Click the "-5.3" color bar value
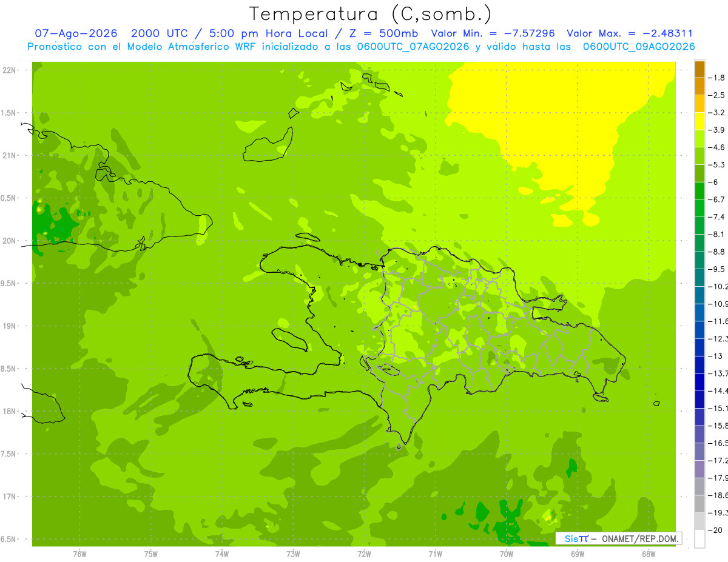This screenshot has height=562, width=728. (x=716, y=165)
